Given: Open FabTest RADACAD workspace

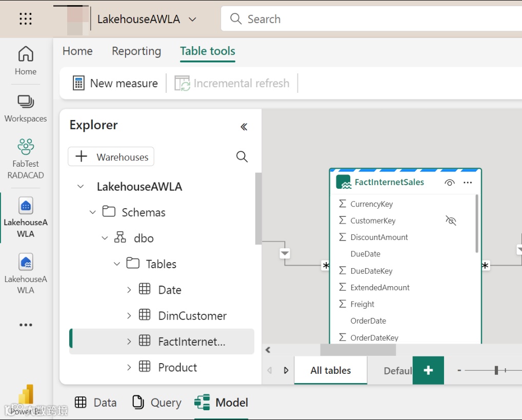Looking at the screenshot, I should point(26,159).
